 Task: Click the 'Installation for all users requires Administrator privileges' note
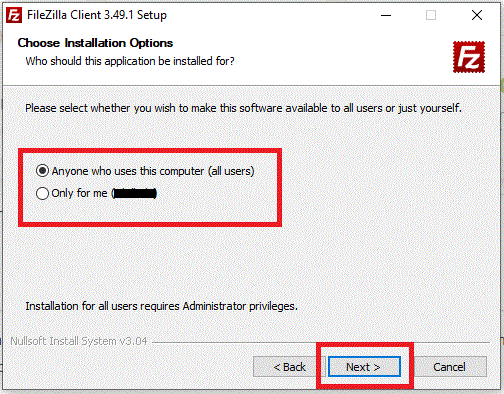click(x=162, y=306)
